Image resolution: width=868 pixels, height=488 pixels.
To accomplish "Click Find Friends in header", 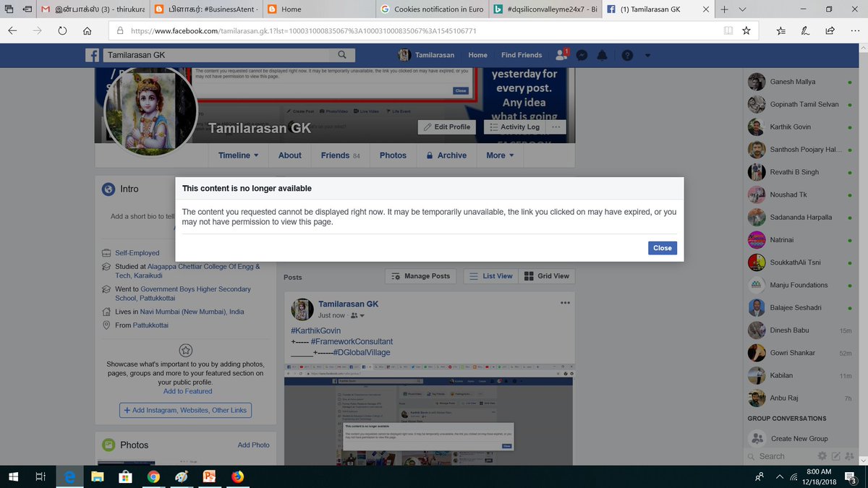I will (522, 55).
